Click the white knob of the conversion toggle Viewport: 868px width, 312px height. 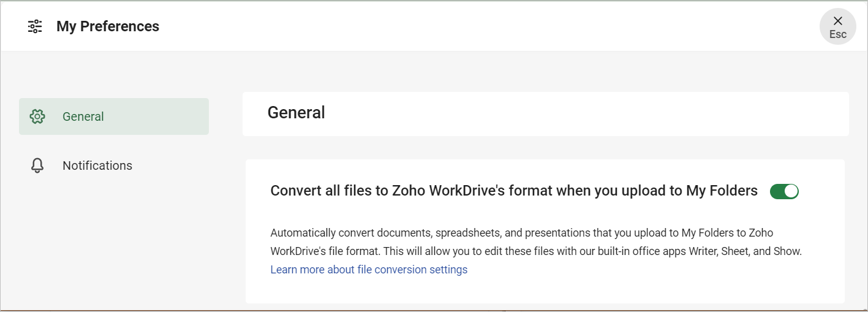791,191
